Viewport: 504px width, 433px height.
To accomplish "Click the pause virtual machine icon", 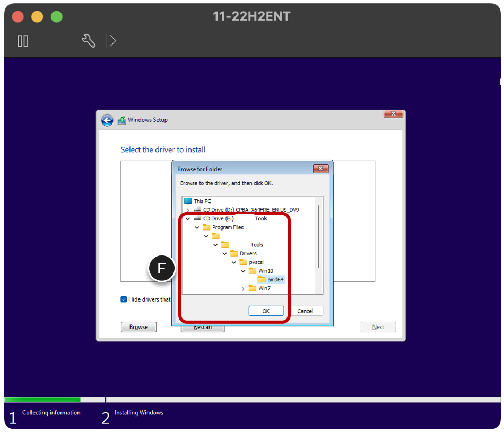I will (x=22, y=41).
